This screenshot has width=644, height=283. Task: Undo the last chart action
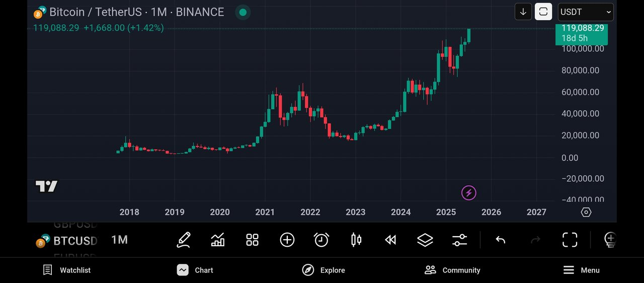click(500, 240)
